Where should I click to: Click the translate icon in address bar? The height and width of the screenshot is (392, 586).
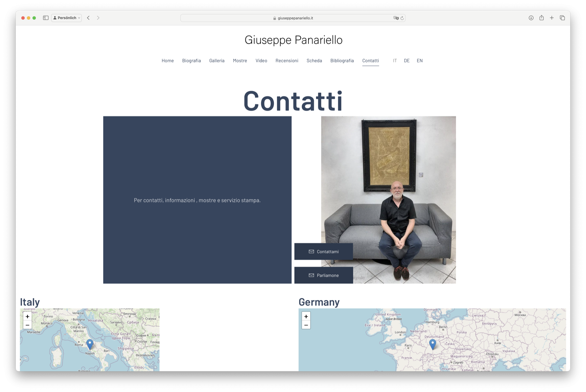coord(396,18)
